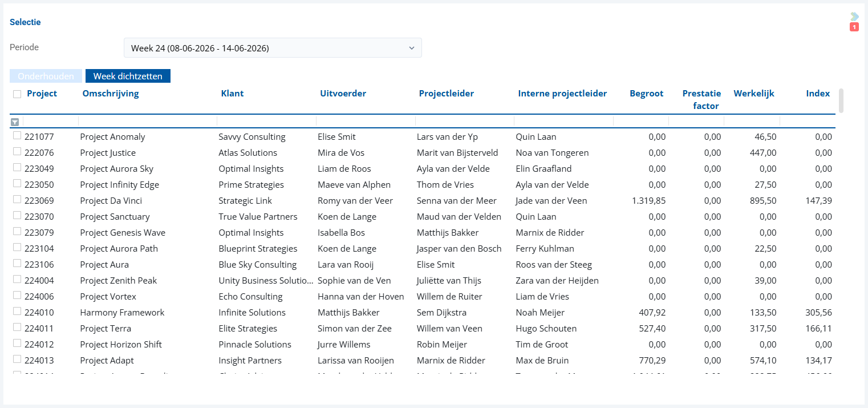This screenshot has width=868, height=408.
Task: Select the checkbox of project 223049
Action: click(17, 168)
